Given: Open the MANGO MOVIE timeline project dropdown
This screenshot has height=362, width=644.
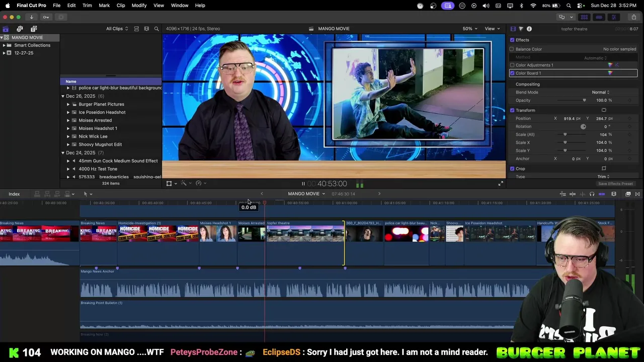Looking at the screenshot, I should point(306,194).
